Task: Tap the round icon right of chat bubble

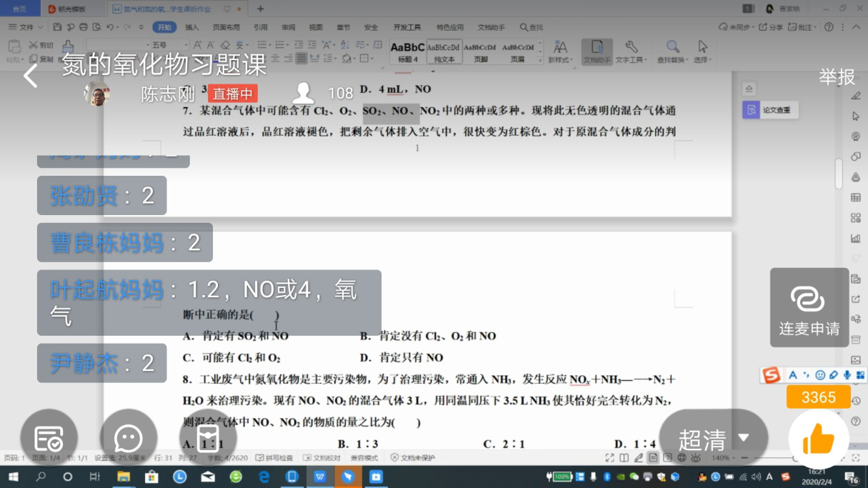Action: pos(208,438)
